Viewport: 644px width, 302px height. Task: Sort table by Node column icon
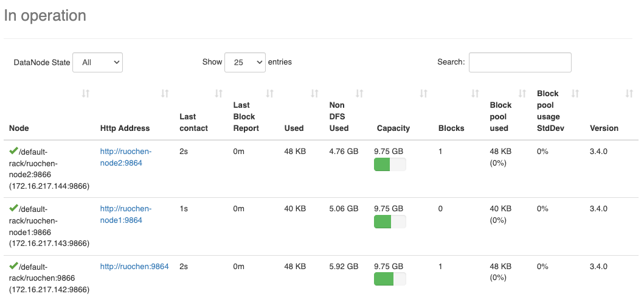(85, 93)
